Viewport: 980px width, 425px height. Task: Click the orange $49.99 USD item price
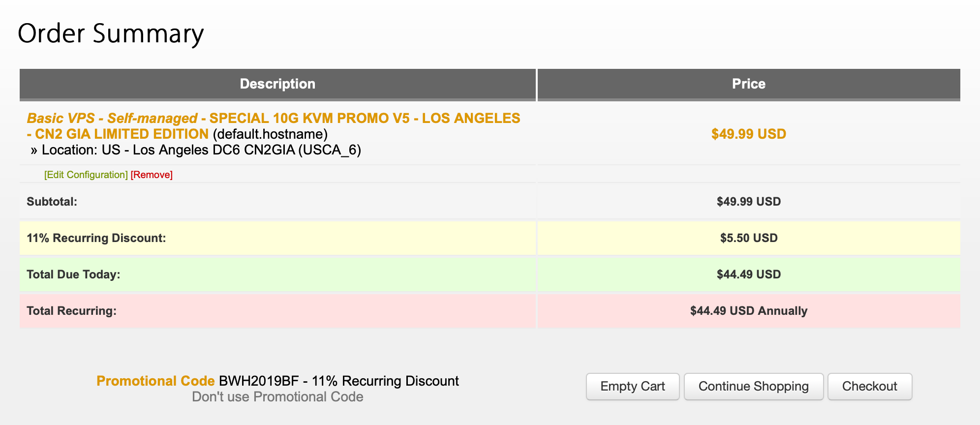point(748,134)
